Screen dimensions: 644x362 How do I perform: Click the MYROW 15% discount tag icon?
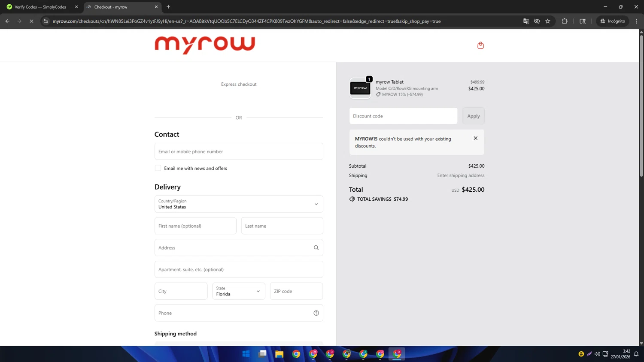[378, 94]
